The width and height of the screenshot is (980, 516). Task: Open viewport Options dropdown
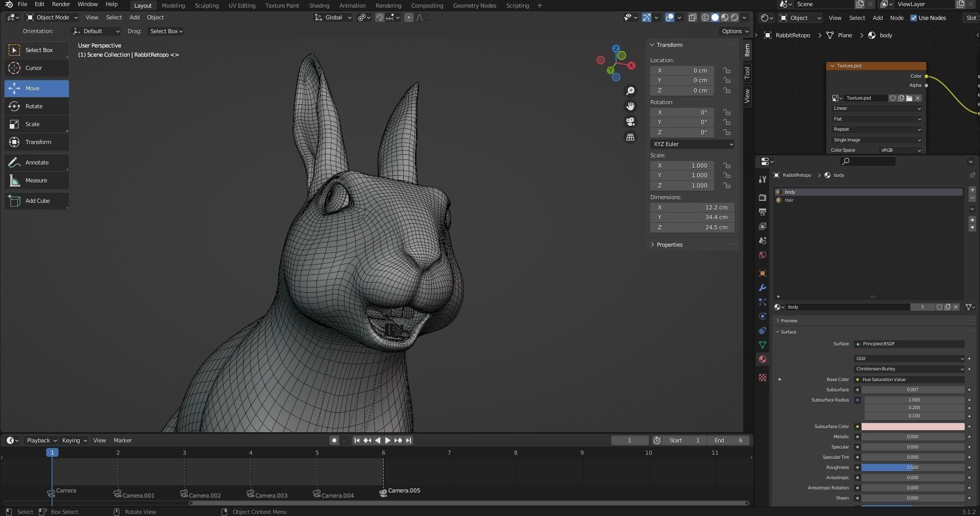click(735, 31)
